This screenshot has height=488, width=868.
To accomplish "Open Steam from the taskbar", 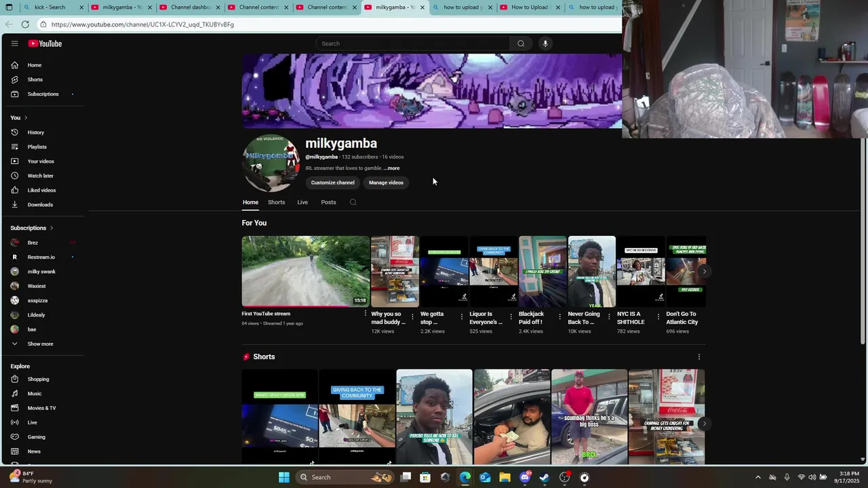I will click(545, 477).
